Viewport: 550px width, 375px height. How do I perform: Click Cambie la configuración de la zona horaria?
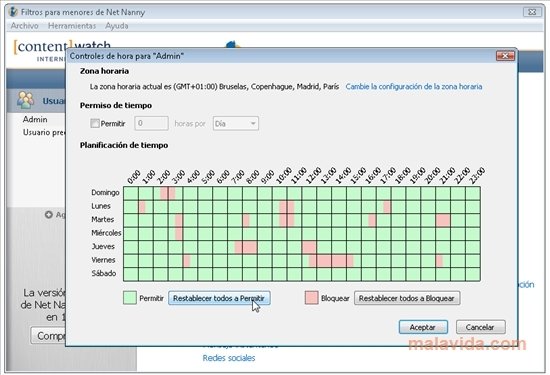414,86
